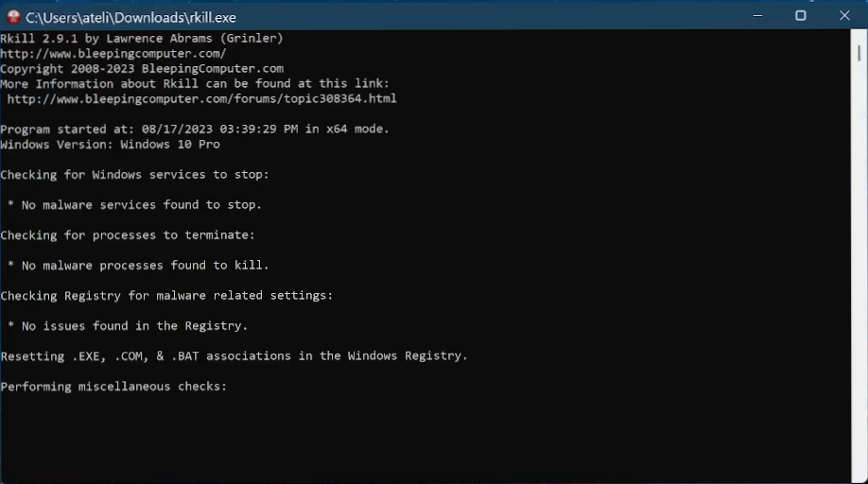Click 'Checking for processes to terminate:' line
868x484 pixels.
click(128, 235)
